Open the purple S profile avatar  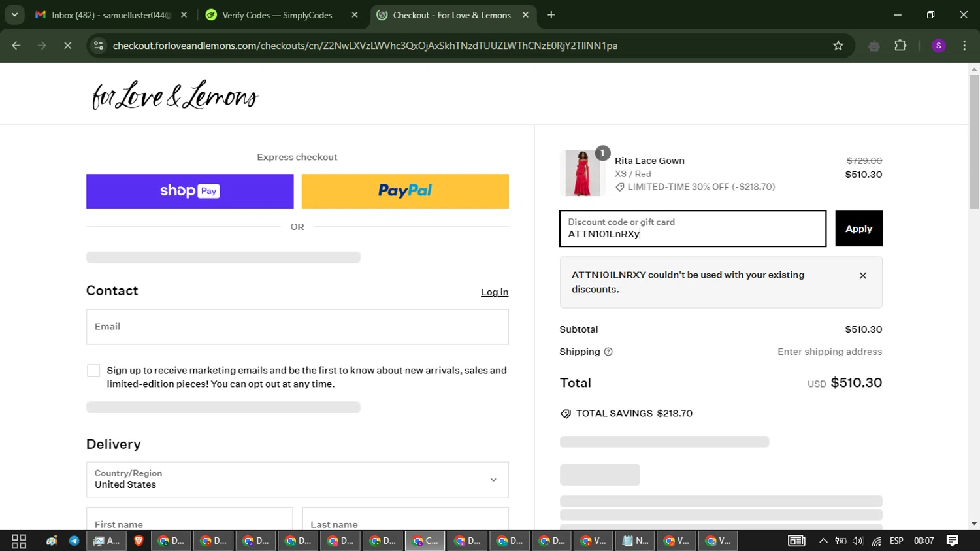tap(939, 46)
